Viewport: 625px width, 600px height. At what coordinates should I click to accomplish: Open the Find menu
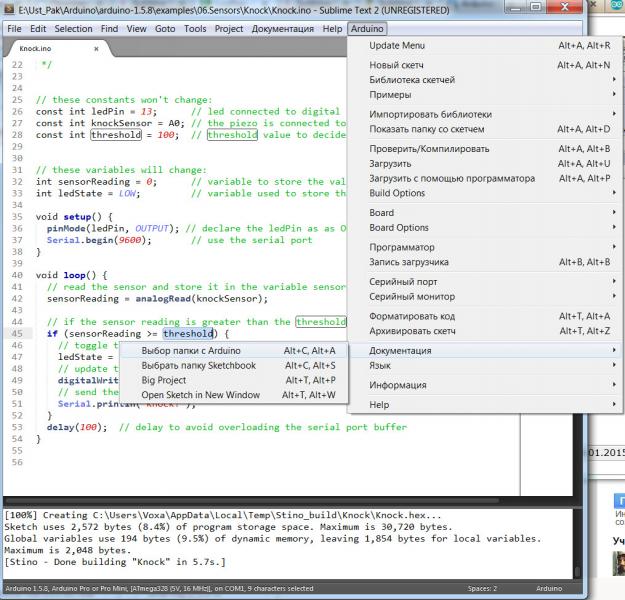tap(109, 29)
